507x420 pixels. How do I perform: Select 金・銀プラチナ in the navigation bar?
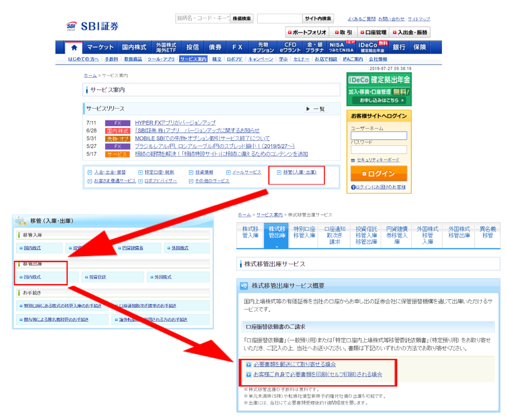[315, 47]
